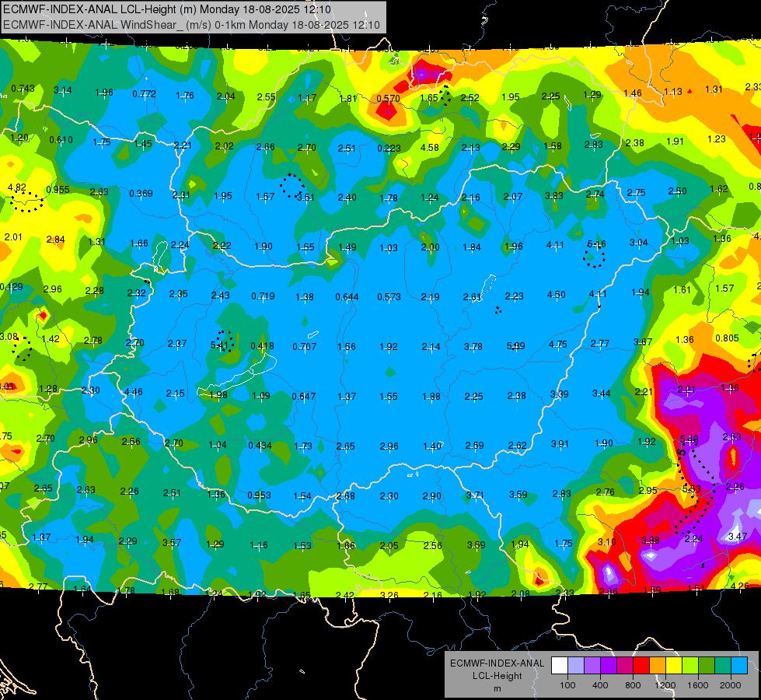761x700 pixels.
Task: Click the wind shear value 3.14
Action: pyautogui.click(x=63, y=90)
